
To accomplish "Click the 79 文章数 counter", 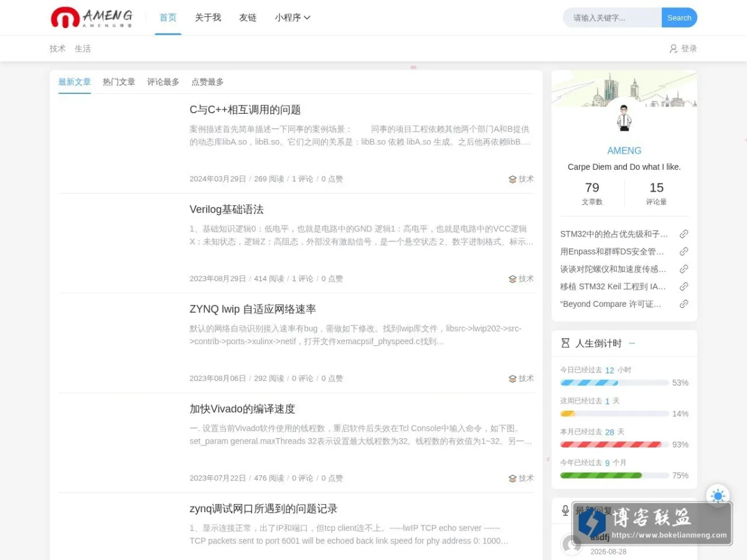I will 592,193.
